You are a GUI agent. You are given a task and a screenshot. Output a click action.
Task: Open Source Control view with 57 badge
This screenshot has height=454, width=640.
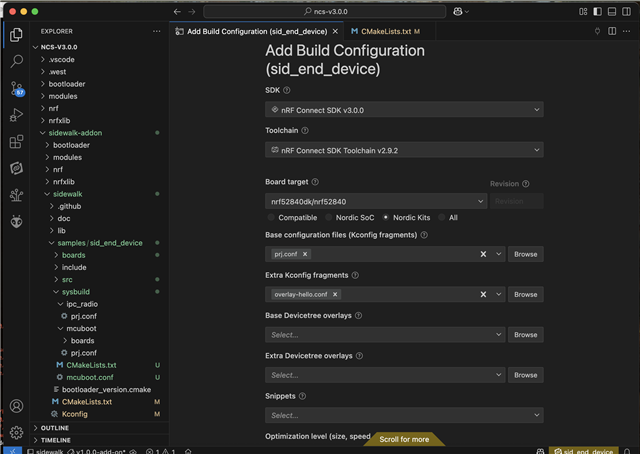pyautogui.click(x=16, y=88)
